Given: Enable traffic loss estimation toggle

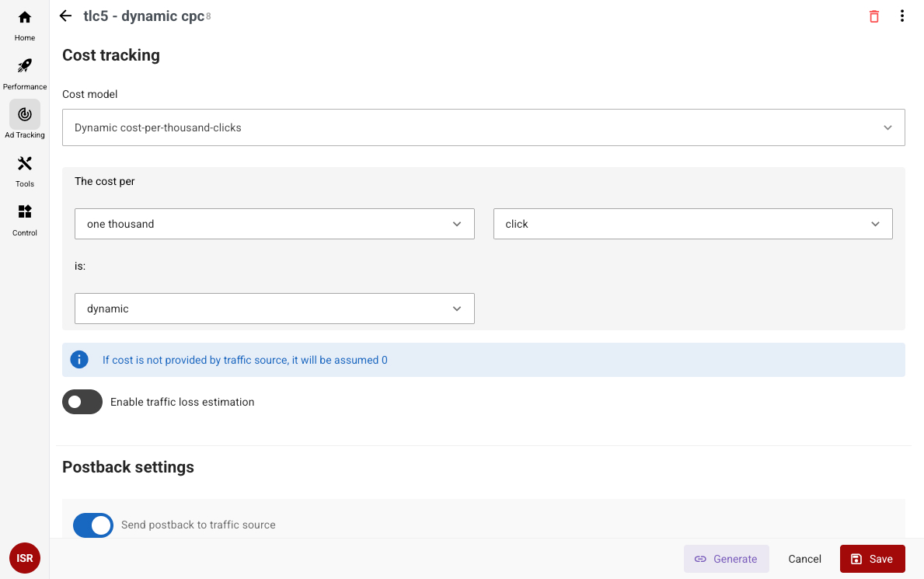Looking at the screenshot, I should coord(82,402).
